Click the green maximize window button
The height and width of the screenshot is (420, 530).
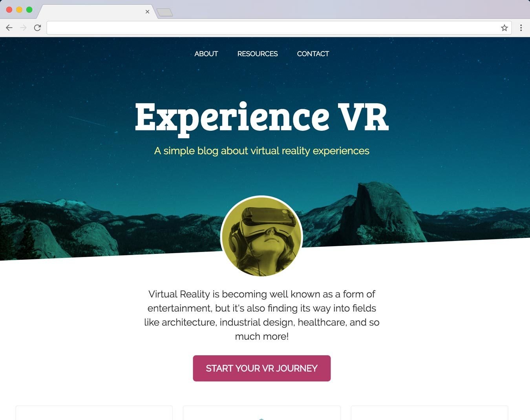tap(29, 9)
